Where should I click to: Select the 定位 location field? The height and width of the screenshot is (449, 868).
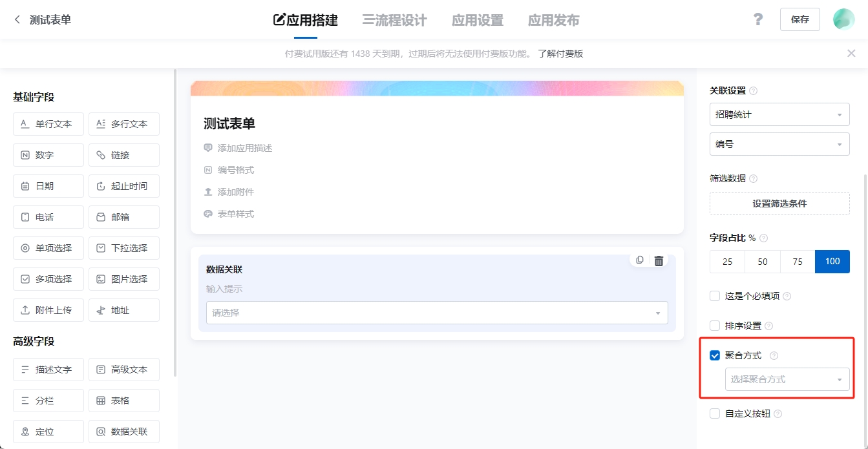pos(48,431)
